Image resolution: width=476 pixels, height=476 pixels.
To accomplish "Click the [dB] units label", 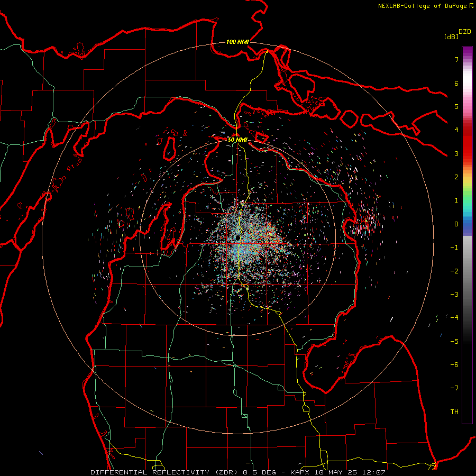I will click(452, 37).
